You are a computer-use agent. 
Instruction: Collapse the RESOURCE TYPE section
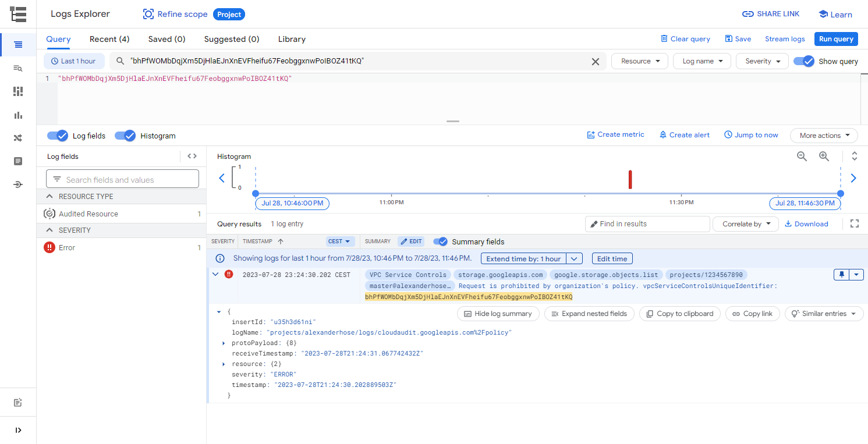[x=49, y=197]
